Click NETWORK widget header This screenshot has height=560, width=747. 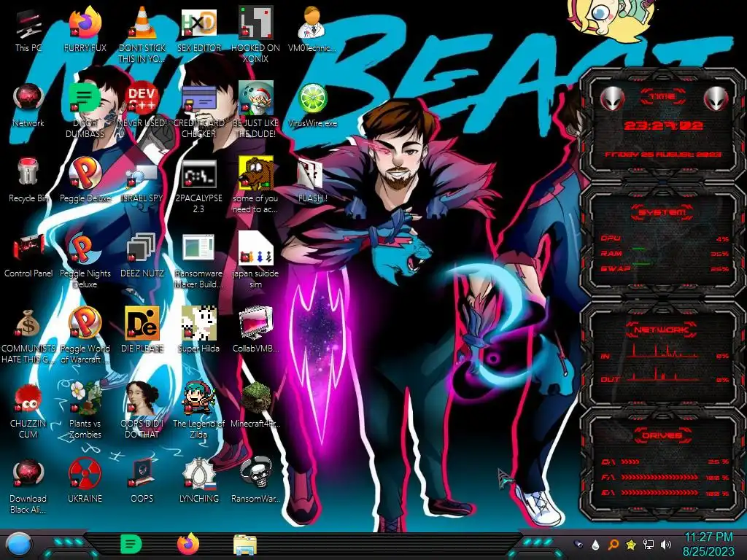pyautogui.click(x=662, y=329)
